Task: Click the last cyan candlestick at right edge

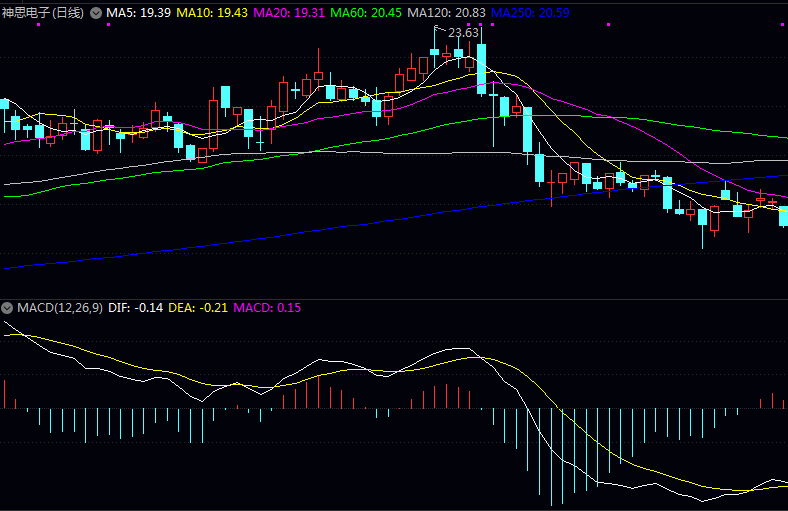Action: pyautogui.click(x=783, y=216)
